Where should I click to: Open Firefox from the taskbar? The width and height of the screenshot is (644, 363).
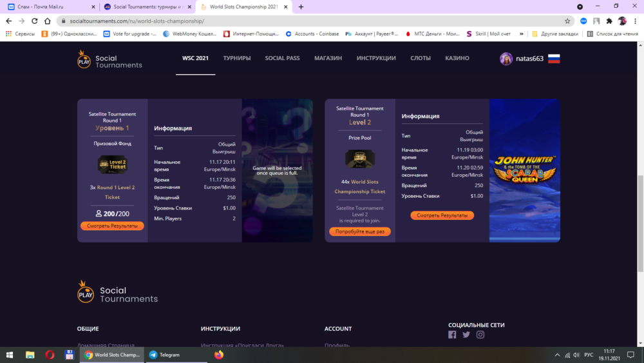click(x=219, y=355)
